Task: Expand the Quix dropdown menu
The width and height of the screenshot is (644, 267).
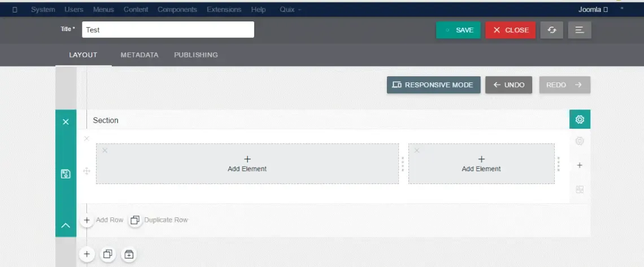Action: pyautogui.click(x=290, y=10)
